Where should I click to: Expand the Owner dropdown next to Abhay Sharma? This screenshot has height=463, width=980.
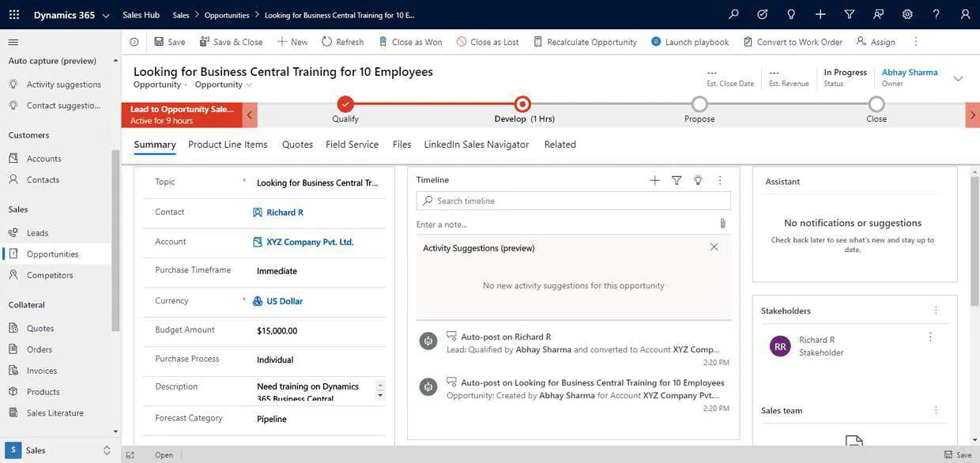957,78
